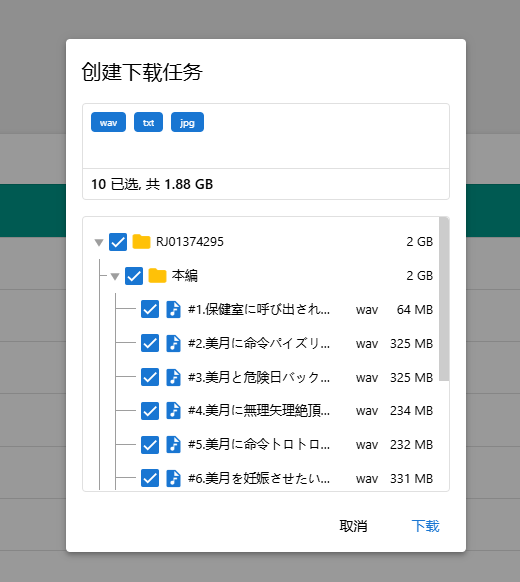The width and height of the screenshot is (520, 582).
Task: Click the audio file icon for track #4
Action: (173, 411)
